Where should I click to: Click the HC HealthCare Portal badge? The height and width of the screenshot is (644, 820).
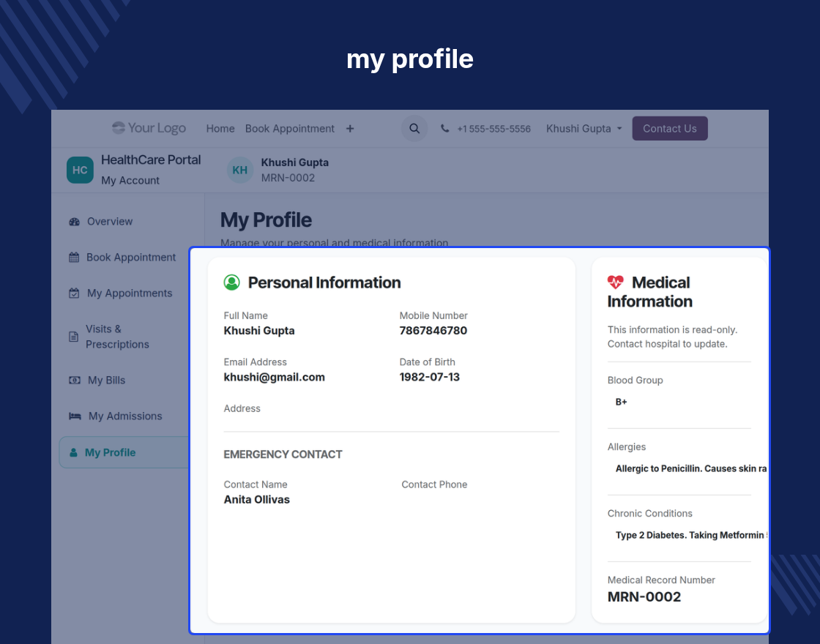click(x=80, y=170)
